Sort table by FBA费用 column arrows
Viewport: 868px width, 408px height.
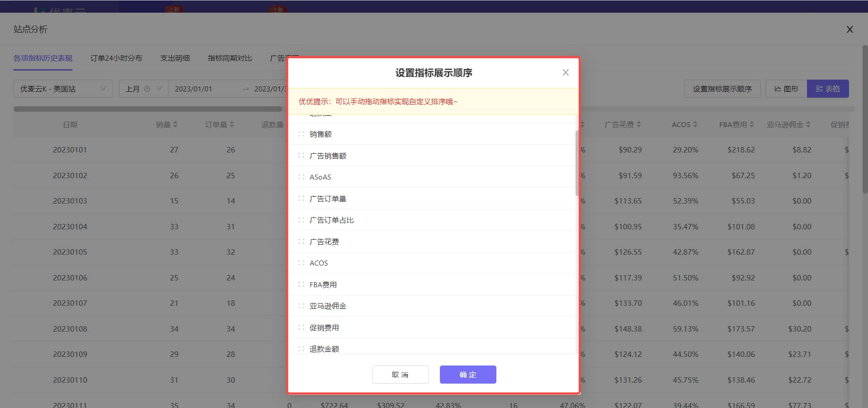(x=752, y=124)
